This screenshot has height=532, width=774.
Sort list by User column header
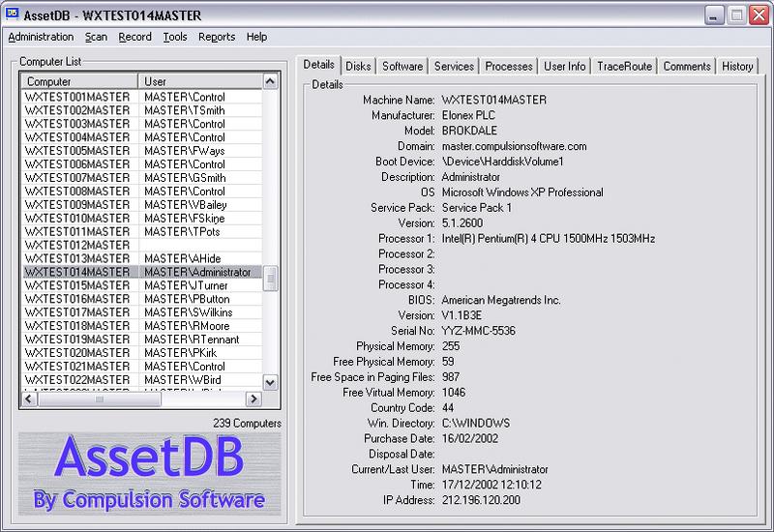click(x=200, y=81)
